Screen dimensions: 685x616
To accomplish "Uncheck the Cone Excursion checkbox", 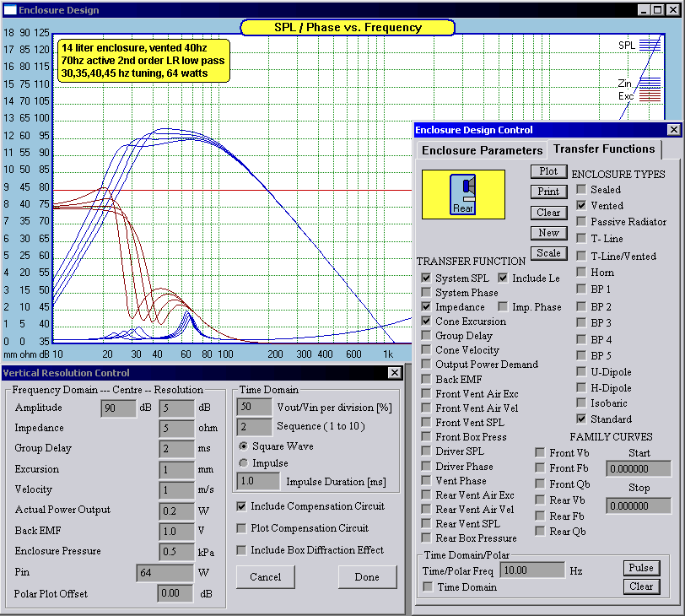I will point(426,322).
